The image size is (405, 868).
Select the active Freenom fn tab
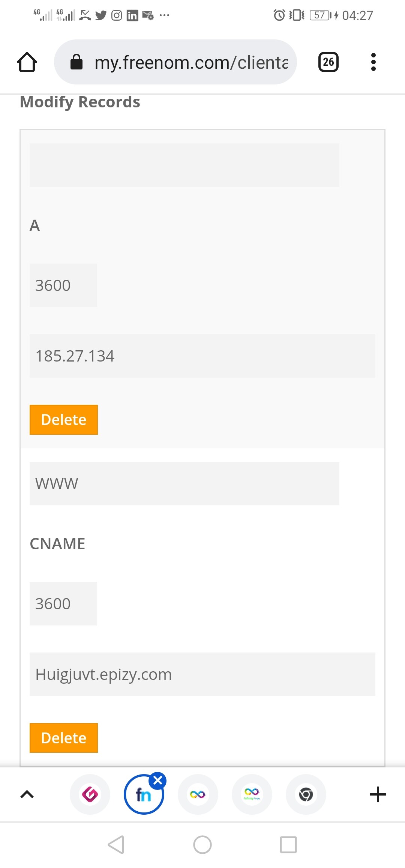click(x=144, y=795)
